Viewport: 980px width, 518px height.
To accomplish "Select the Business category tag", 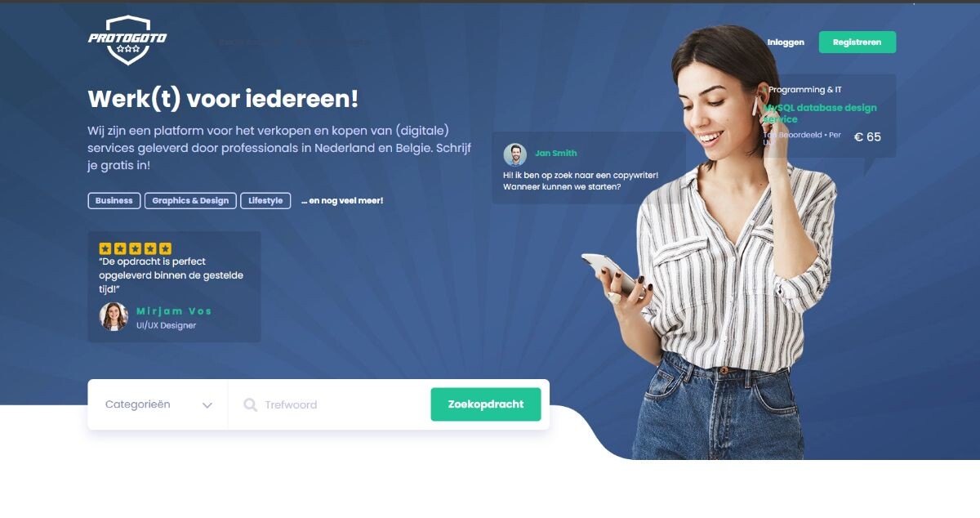I will [x=114, y=200].
